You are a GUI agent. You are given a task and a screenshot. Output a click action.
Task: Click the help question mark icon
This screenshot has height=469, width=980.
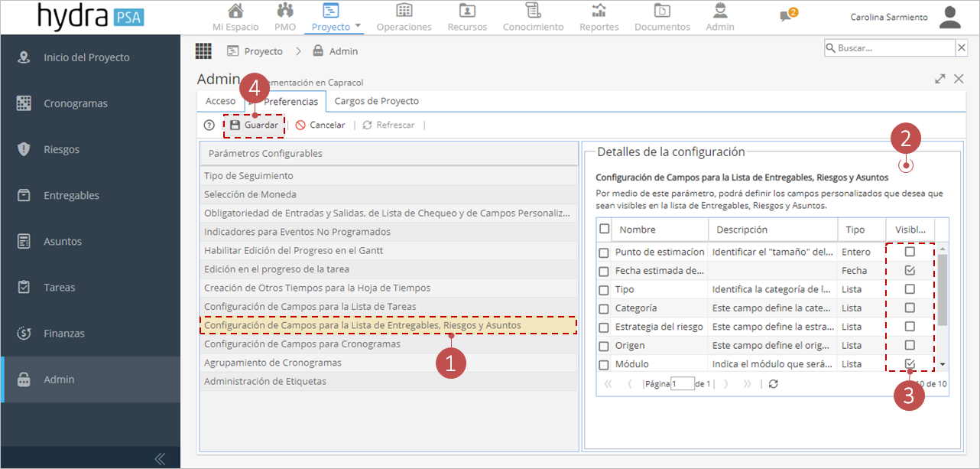click(x=209, y=125)
